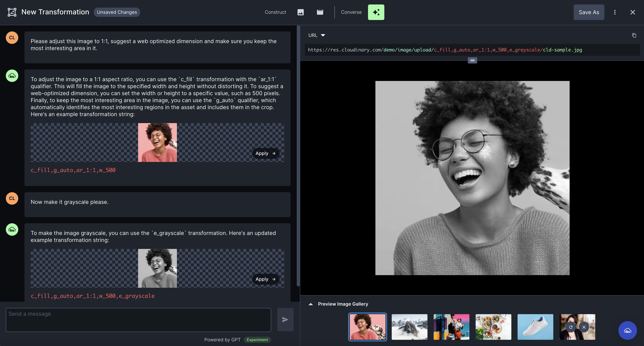Expand the URL dropdown selector

pyautogui.click(x=322, y=35)
